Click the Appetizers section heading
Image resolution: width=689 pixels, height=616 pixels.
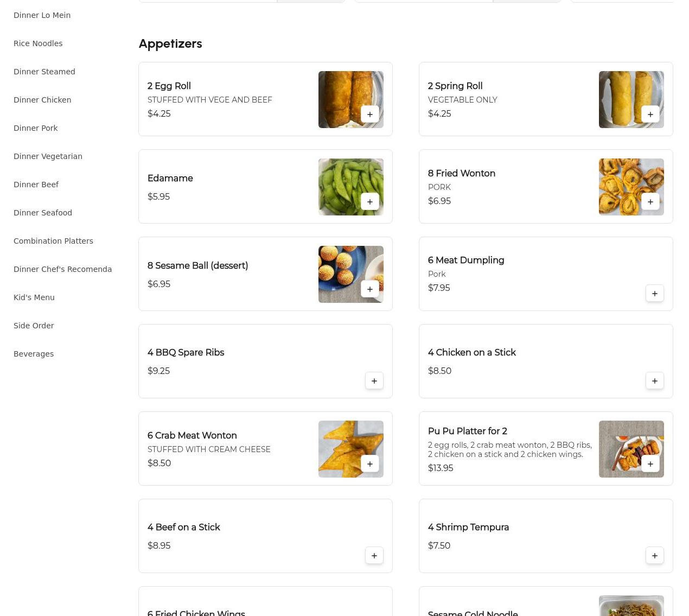(170, 43)
